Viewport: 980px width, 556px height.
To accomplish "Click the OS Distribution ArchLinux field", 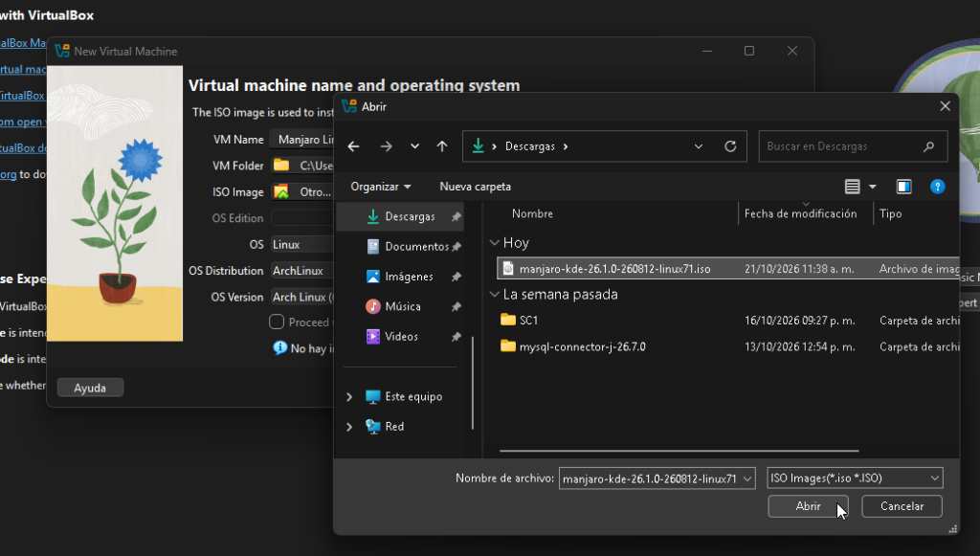I will pyautogui.click(x=301, y=271).
